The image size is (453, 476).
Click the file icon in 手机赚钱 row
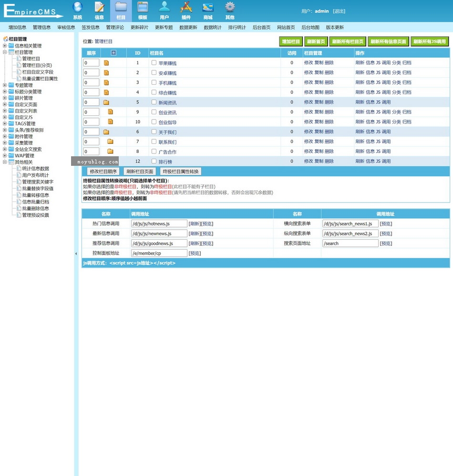coord(106,82)
